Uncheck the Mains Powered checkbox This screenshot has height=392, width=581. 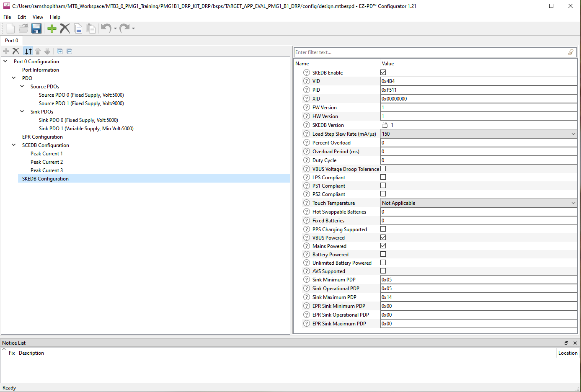point(383,246)
